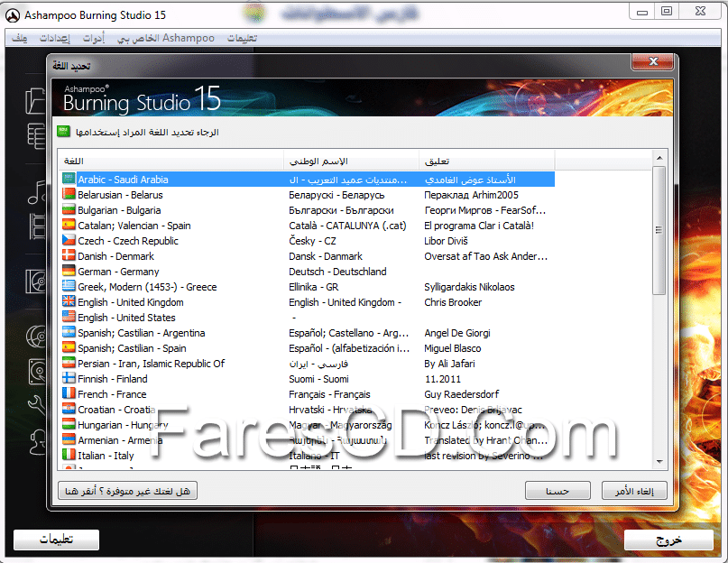Click the Finland flag icon
The image size is (728, 563).
pyautogui.click(x=69, y=378)
